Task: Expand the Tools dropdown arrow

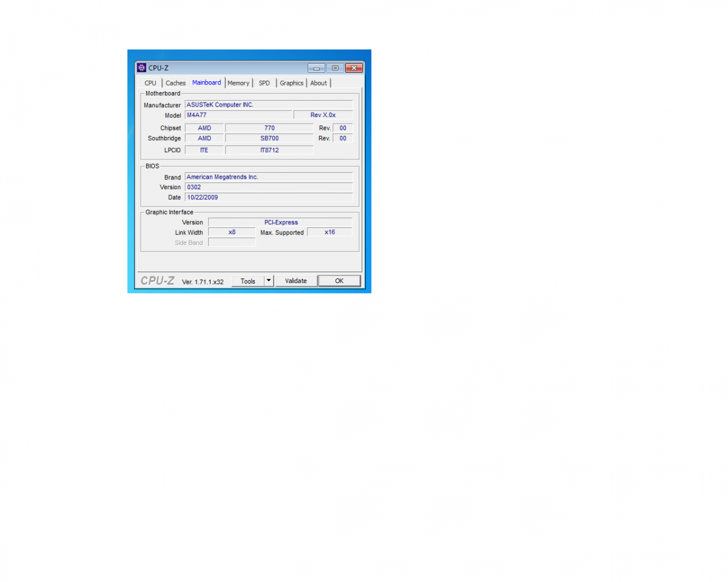Action: point(269,281)
